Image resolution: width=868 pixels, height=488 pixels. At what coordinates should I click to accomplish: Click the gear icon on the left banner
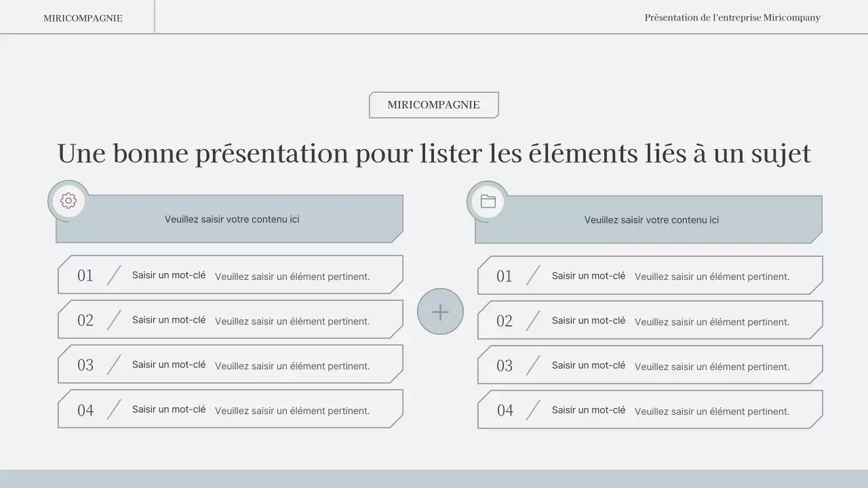[x=68, y=201]
